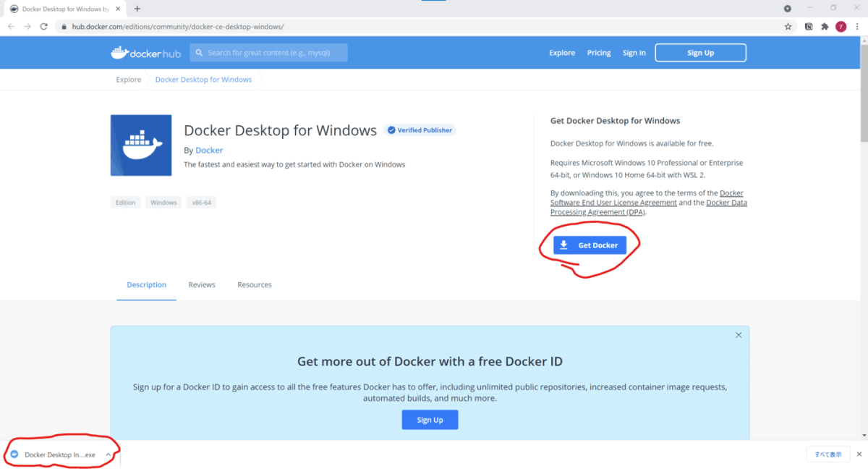This screenshot has height=469, width=868.
Task: Switch to the Description tab
Action: pos(146,284)
